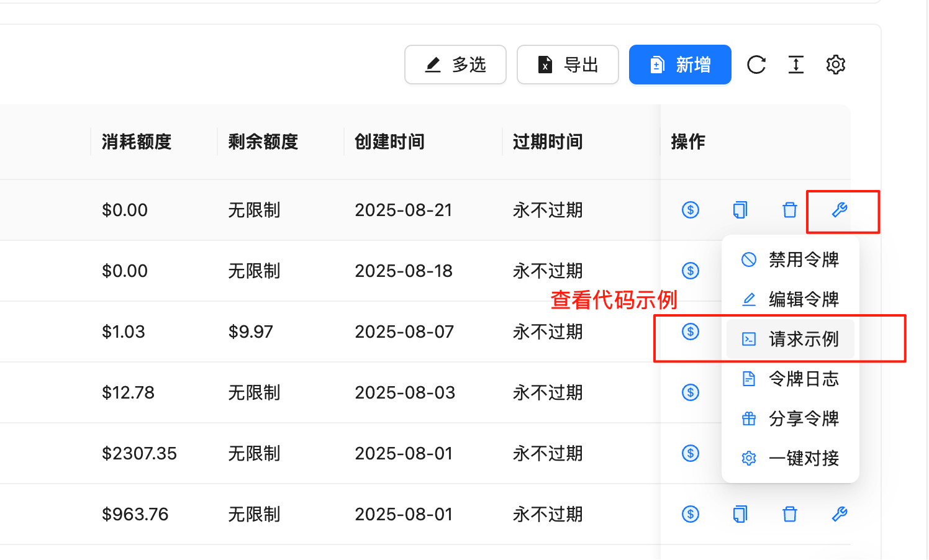Open the wrench actions menu for the first token
Image resolution: width=929 pixels, height=560 pixels.
coord(840,210)
